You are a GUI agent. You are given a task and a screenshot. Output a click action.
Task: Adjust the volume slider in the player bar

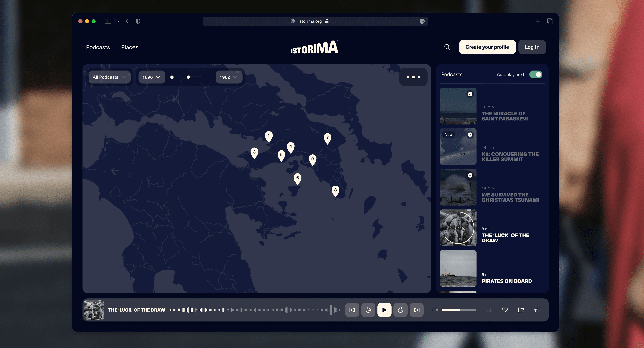[x=459, y=310]
